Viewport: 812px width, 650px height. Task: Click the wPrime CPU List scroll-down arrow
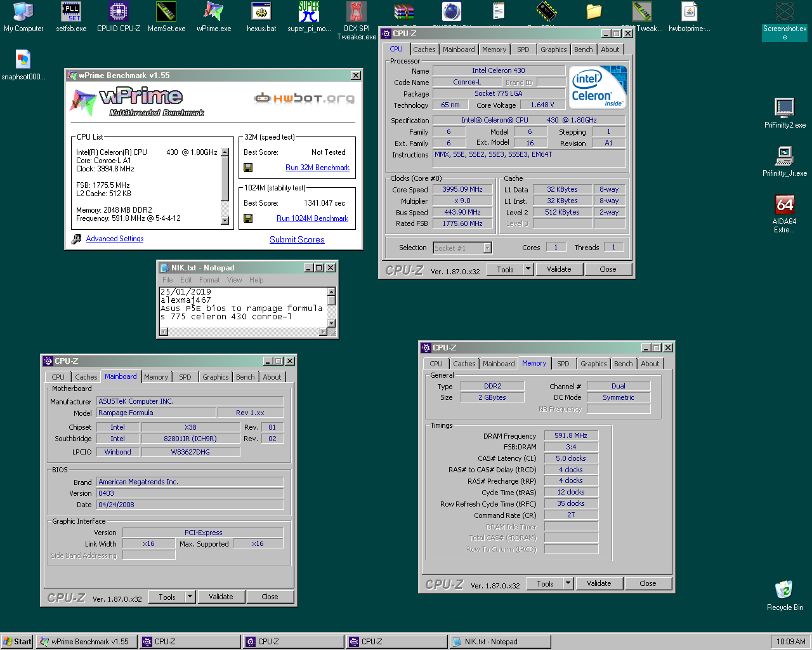[x=225, y=220]
